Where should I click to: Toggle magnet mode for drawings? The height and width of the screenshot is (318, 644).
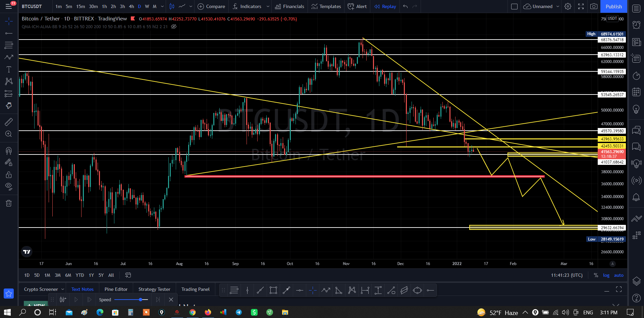(x=9, y=150)
